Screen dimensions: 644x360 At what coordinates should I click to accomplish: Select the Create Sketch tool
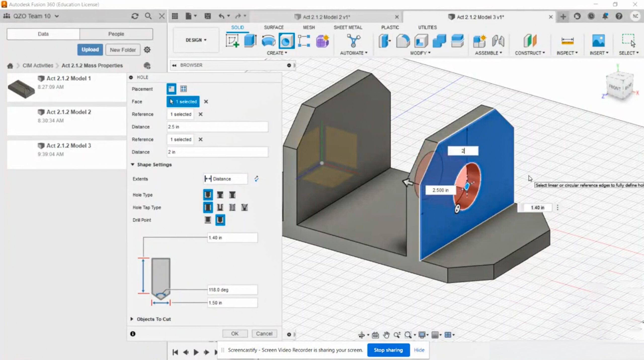[x=232, y=41]
